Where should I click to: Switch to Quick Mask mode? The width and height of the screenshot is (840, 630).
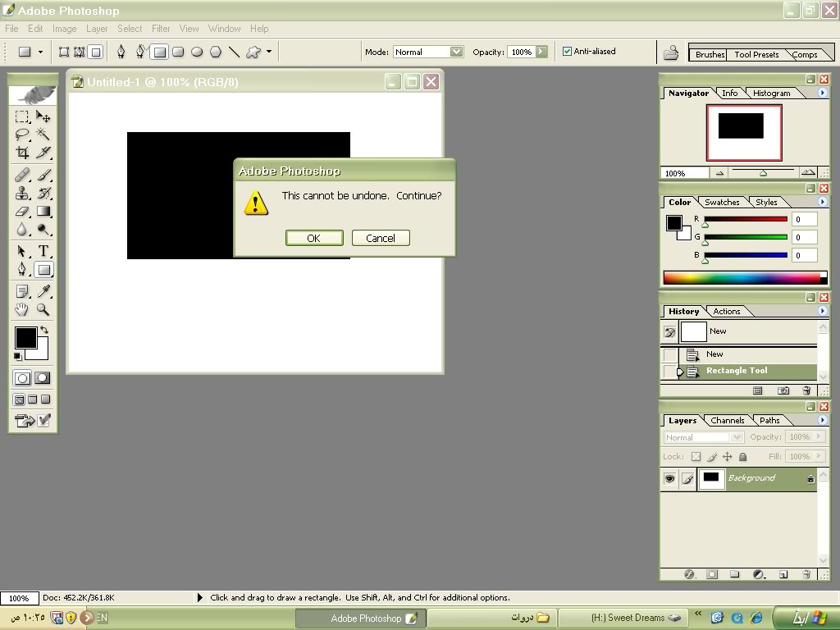[x=43, y=378]
